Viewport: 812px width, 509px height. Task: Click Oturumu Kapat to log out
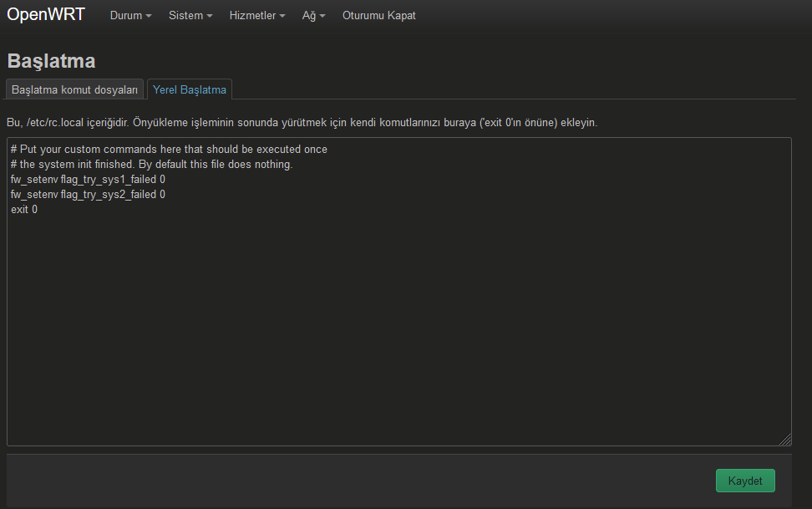[379, 16]
